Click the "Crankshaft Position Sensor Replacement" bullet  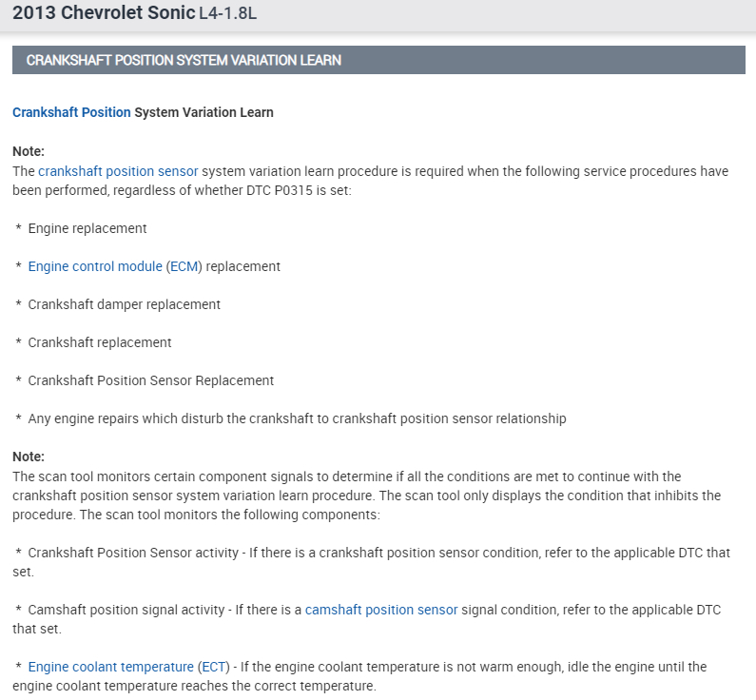(x=150, y=380)
